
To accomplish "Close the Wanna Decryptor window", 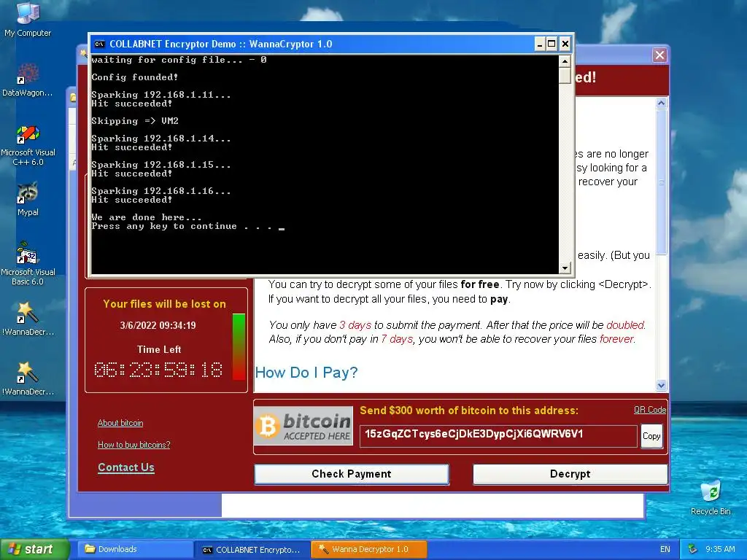I will pyautogui.click(x=659, y=55).
